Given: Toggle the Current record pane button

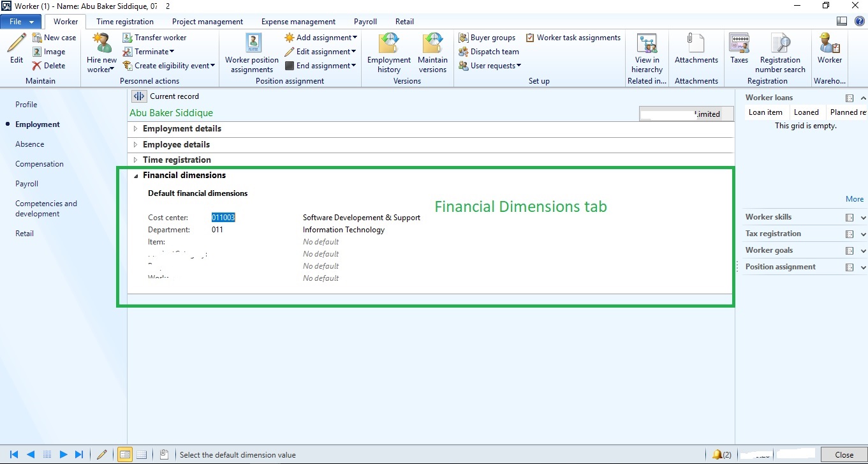Looking at the screenshot, I should tap(139, 96).
